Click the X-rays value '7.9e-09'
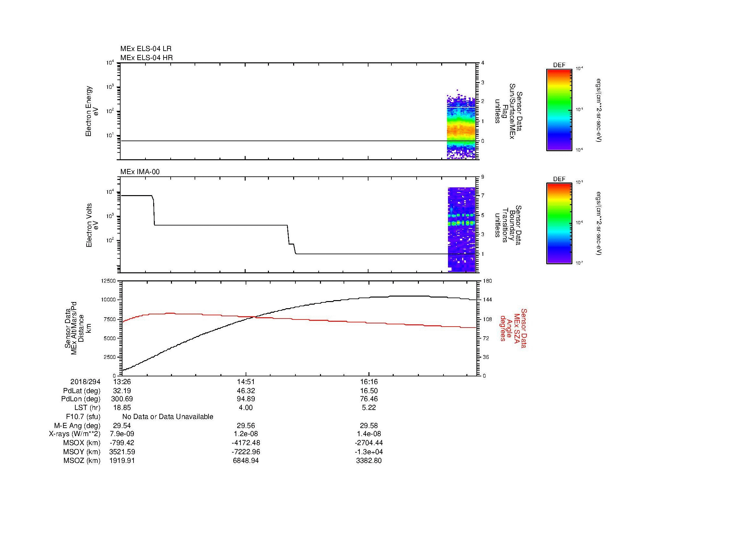The width and height of the screenshot is (756, 534). pos(122,434)
